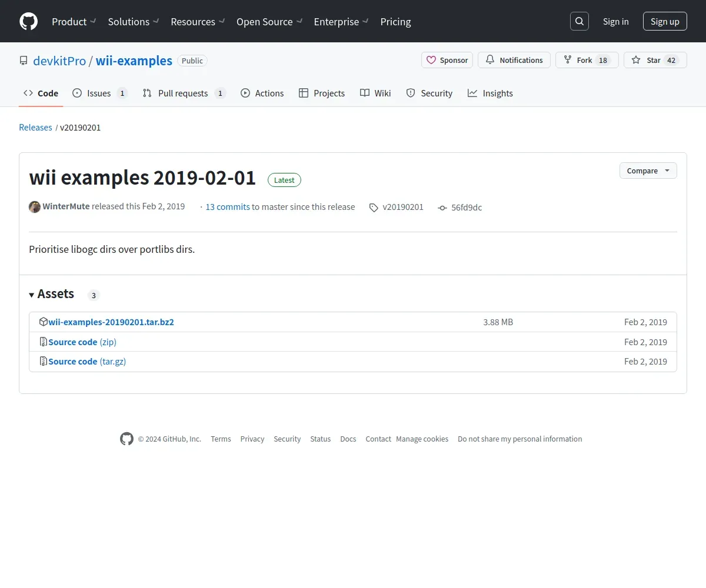Image resolution: width=706 pixels, height=588 pixels.
Task: Open the Pricing page
Action: (x=395, y=22)
